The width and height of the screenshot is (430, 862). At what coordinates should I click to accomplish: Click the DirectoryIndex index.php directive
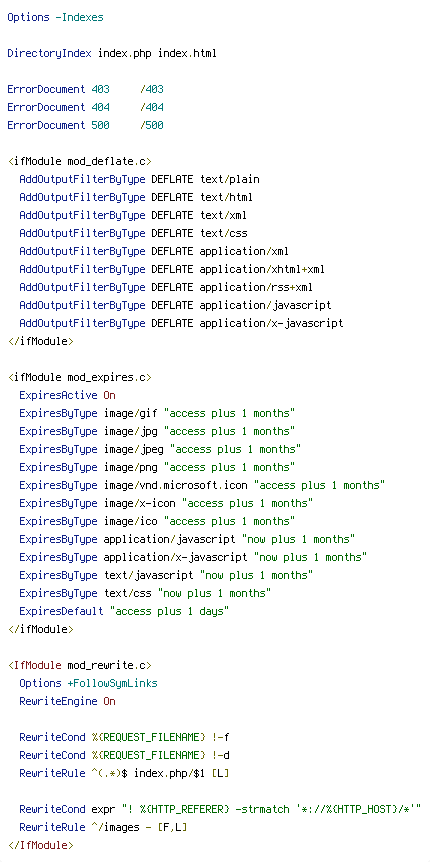click(x=112, y=53)
